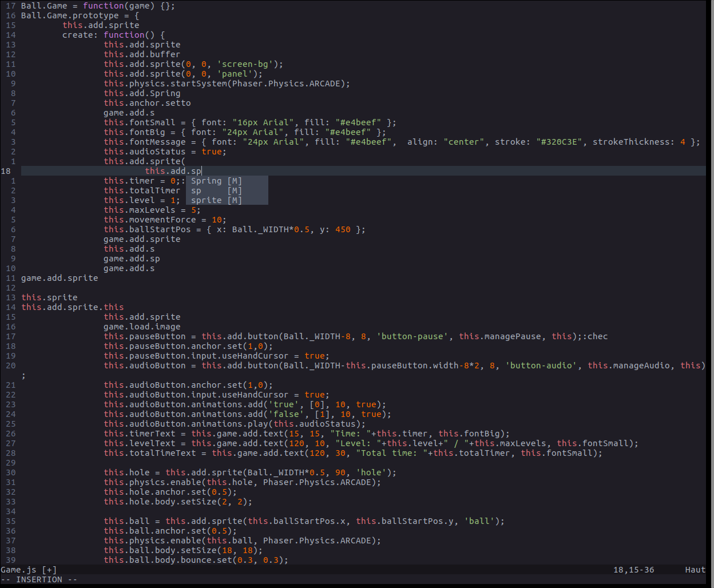The height and width of the screenshot is (588, 714).
Task: Click the 'Ball.Game.prototype = {' line
Action: (80, 15)
